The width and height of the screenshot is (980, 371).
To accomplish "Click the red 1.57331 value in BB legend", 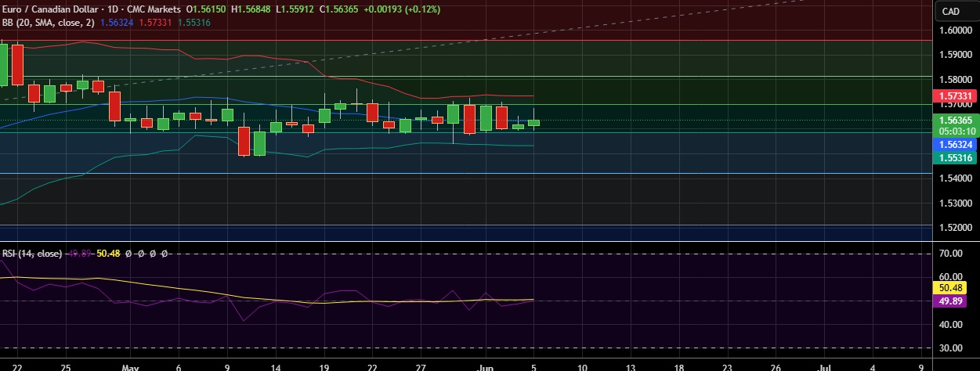I will (155, 23).
